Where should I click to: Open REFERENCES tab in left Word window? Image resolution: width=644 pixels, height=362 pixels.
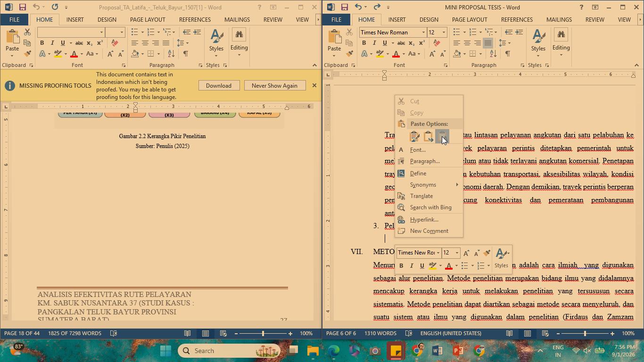195,19
